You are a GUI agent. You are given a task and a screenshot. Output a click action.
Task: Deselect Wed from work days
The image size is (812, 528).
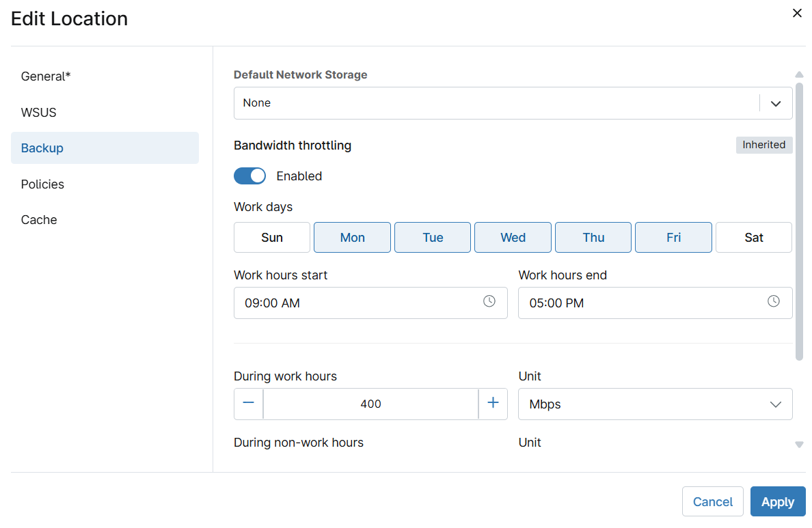[513, 238]
